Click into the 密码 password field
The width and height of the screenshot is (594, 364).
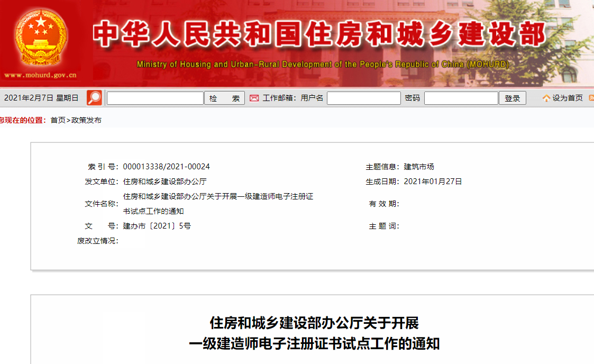point(461,98)
